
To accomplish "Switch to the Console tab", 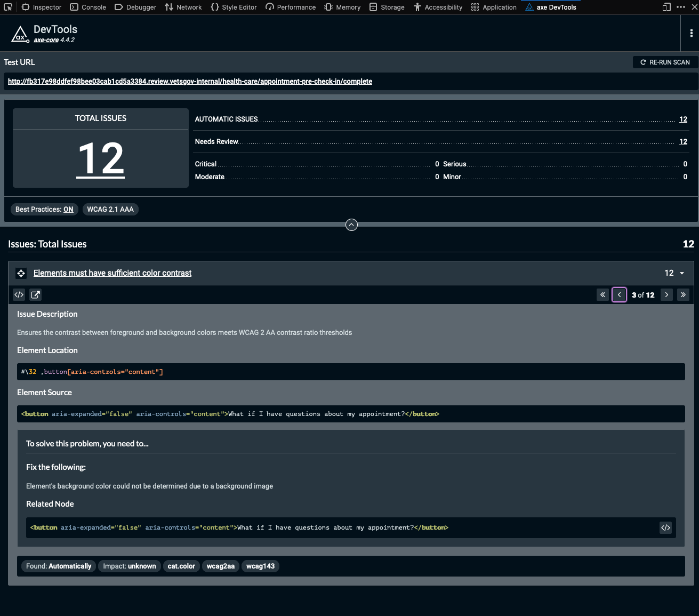I will click(87, 7).
